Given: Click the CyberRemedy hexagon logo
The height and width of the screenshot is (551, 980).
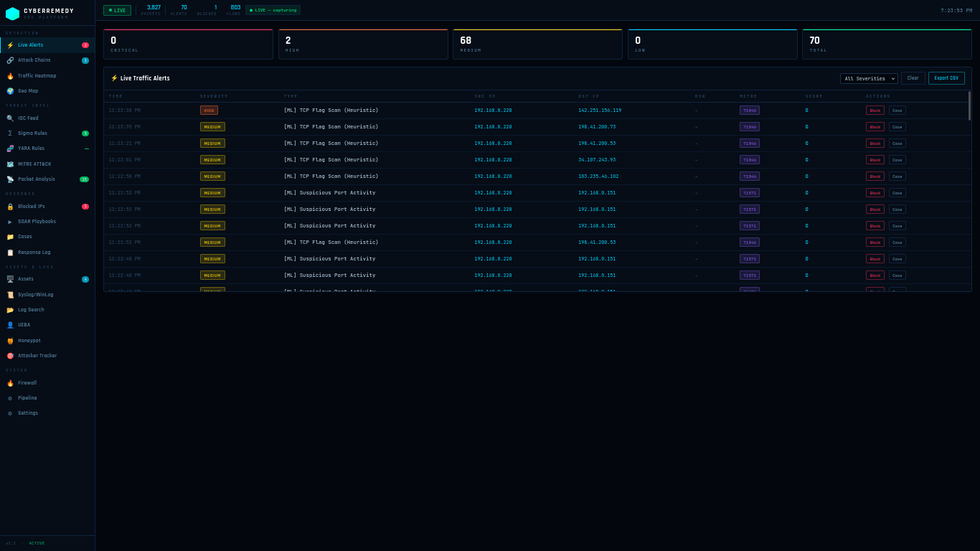Looking at the screenshot, I should click(12, 14).
